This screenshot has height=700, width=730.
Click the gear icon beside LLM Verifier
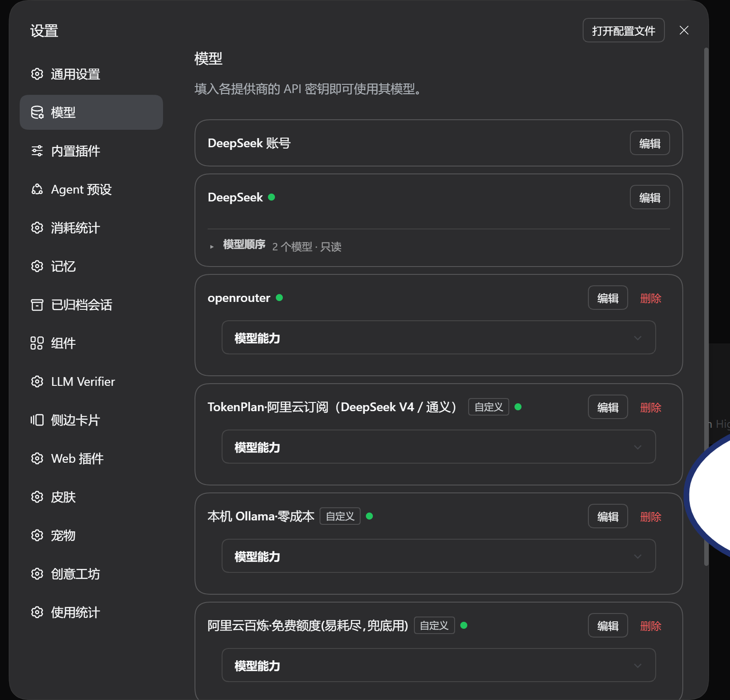point(37,381)
